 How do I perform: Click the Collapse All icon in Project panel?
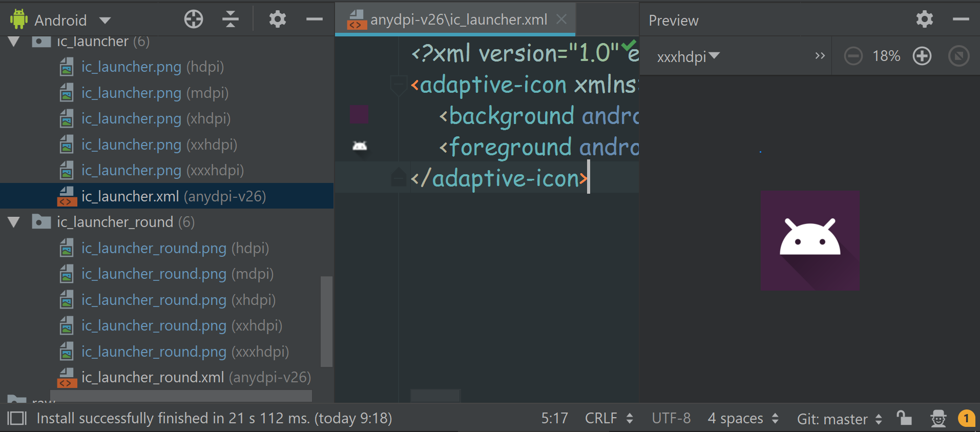tap(231, 19)
